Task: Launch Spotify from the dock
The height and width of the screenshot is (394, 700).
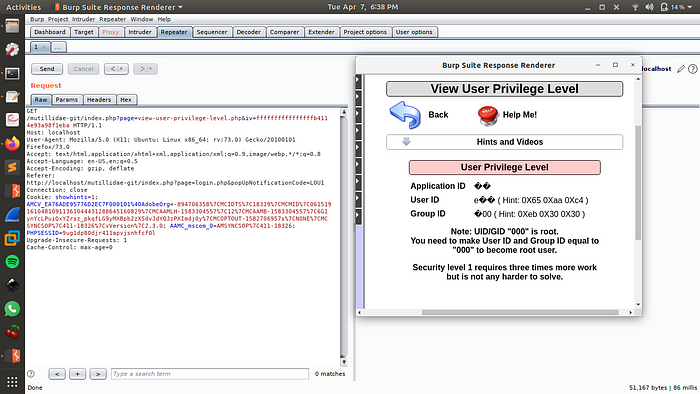Action: [x=12, y=261]
